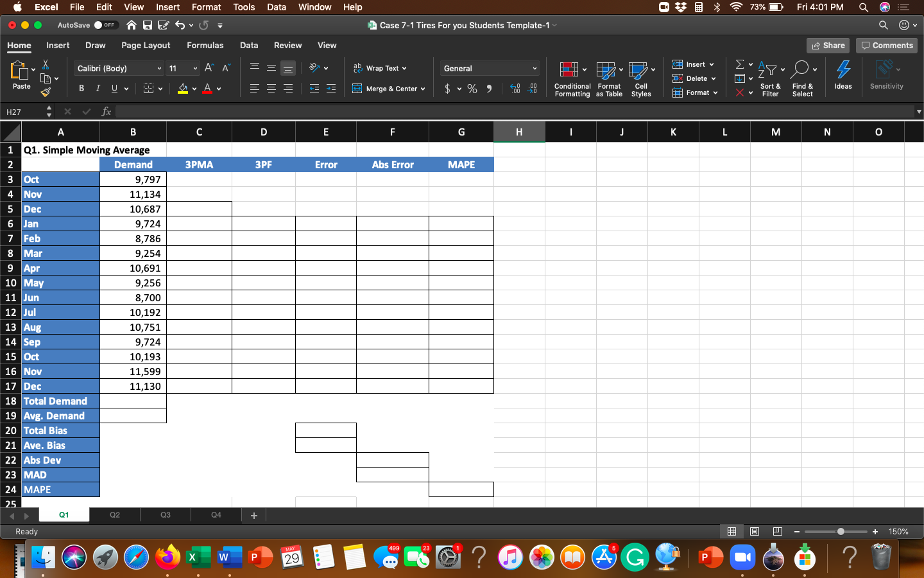Click the Decrease Font Size icon

pyautogui.click(x=226, y=68)
